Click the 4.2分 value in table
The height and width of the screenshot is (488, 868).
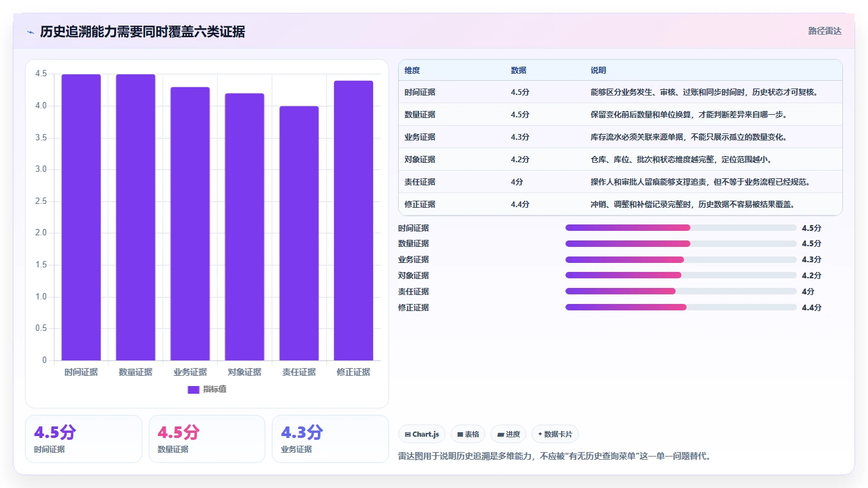tap(520, 160)
